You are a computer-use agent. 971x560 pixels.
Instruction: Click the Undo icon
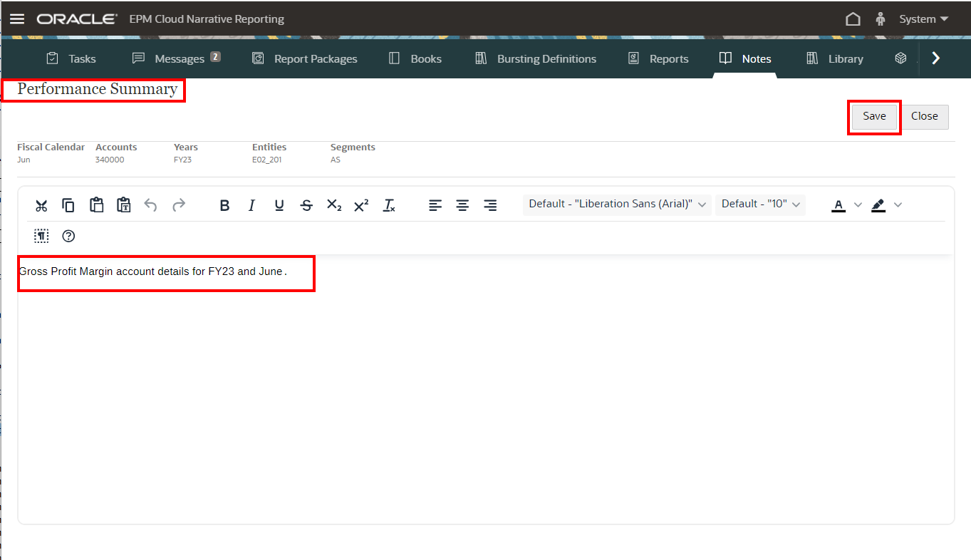[150, 205]
